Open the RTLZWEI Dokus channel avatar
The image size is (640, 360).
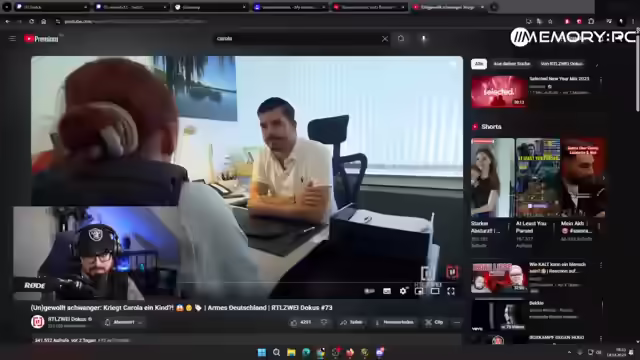click(x=38, y=322)
